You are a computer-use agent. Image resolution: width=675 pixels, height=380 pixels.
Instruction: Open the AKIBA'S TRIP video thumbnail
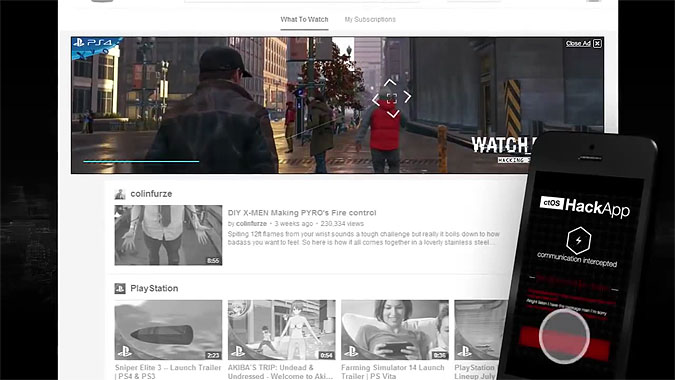282,330
